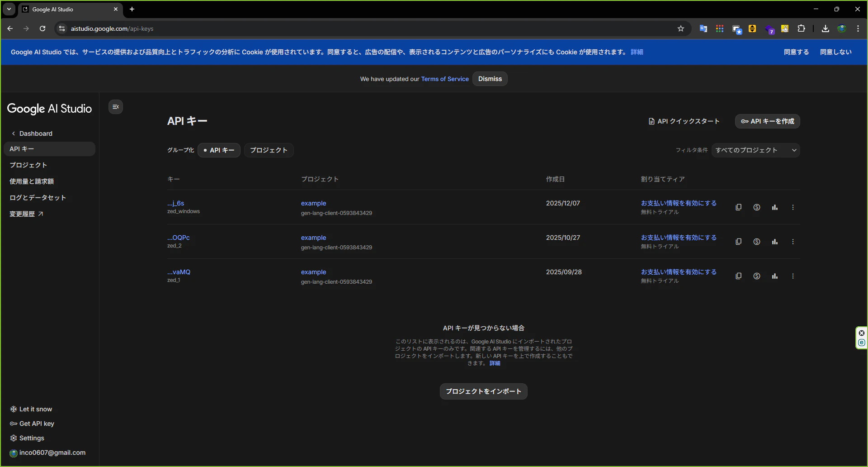
Task: Reload the page
Action: click(42, 29)
